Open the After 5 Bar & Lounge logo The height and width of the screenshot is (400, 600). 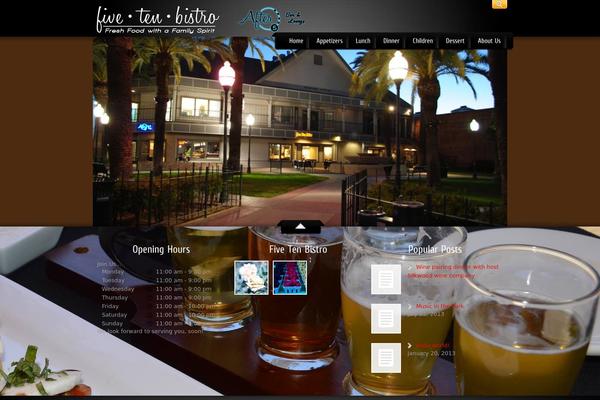272,19
